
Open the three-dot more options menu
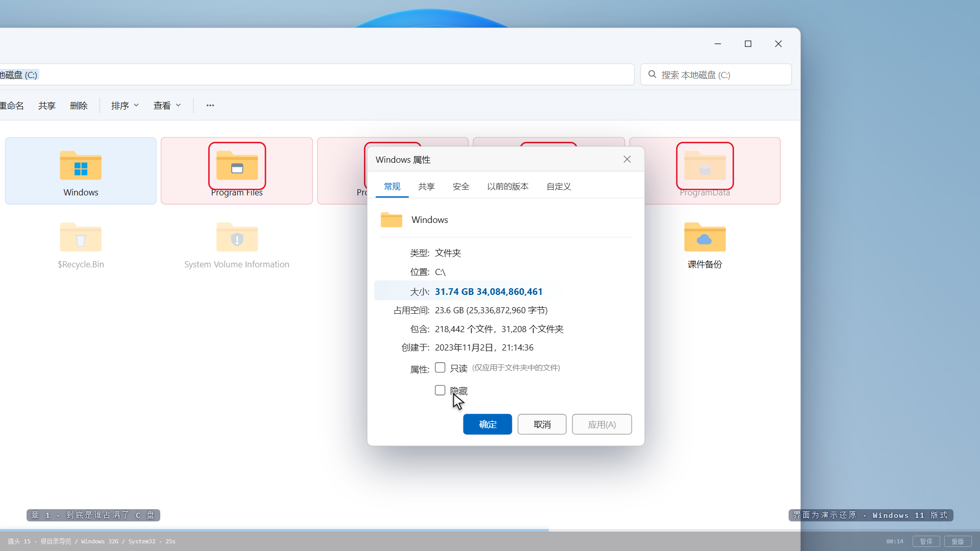click(x=210, y=105)
